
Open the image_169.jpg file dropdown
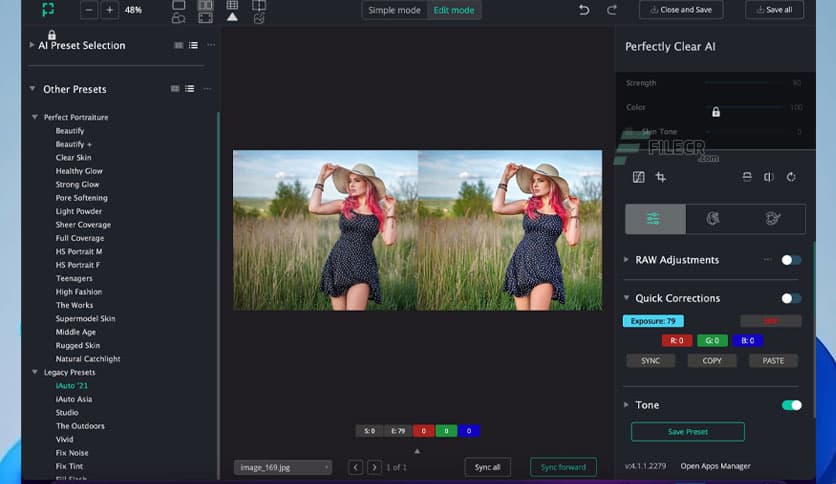[283, 467]
